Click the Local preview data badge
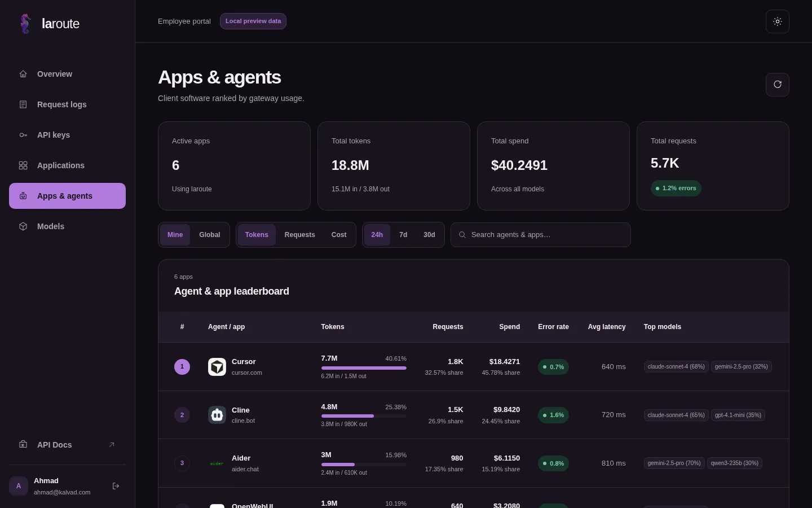The image size is (812, 508). tap(253, 21)
